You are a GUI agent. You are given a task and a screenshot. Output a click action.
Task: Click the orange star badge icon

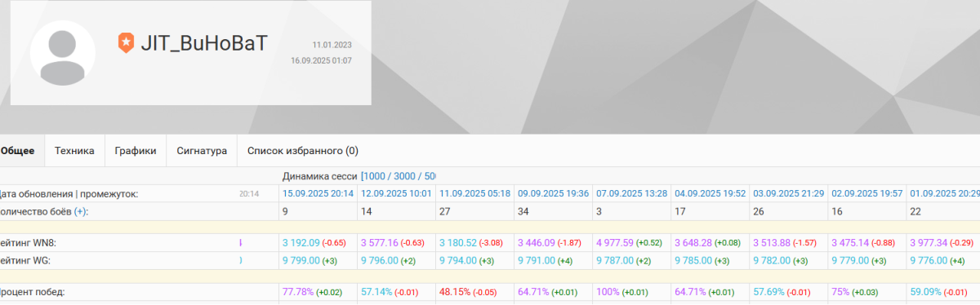click(x=125, y=43)
